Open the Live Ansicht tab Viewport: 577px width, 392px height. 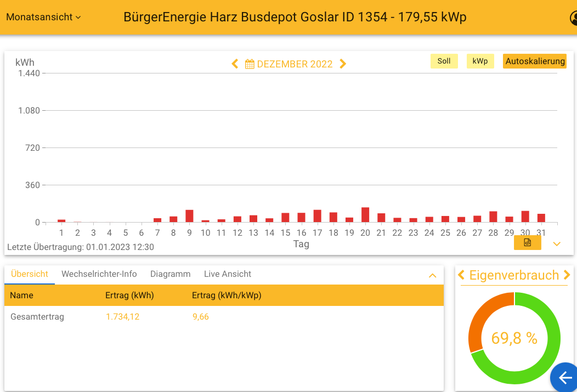227,274
